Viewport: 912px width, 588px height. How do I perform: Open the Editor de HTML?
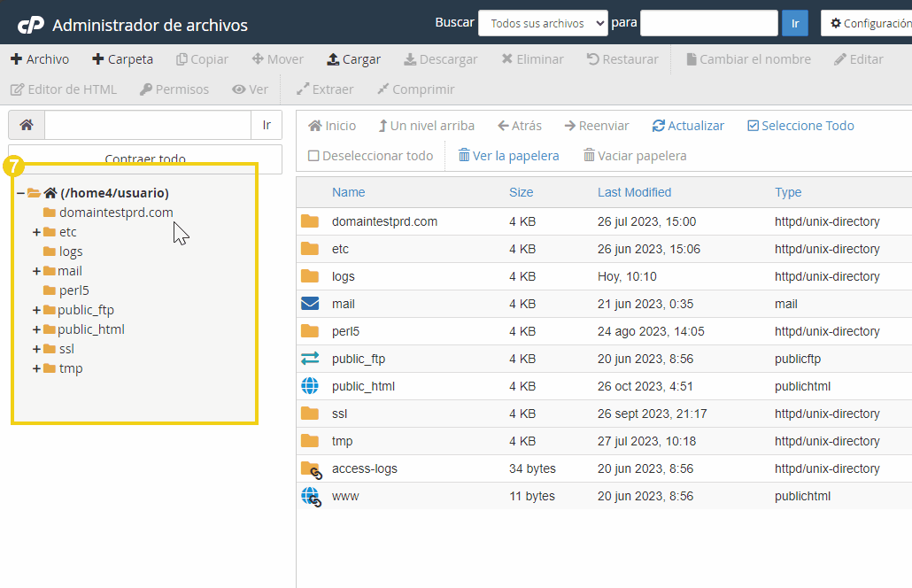click(64, 89)
